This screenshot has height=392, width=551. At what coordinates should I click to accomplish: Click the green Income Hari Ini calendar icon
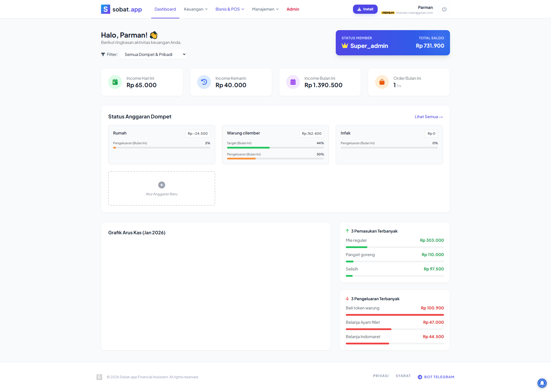tap(115, 82)
